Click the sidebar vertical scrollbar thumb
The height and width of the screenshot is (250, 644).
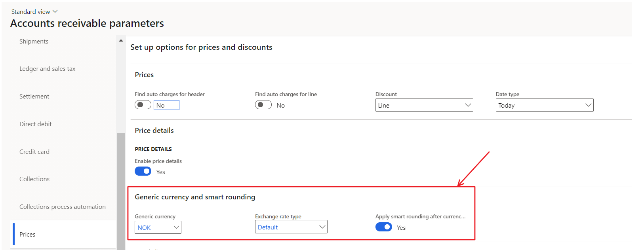[x=121, y=190]
